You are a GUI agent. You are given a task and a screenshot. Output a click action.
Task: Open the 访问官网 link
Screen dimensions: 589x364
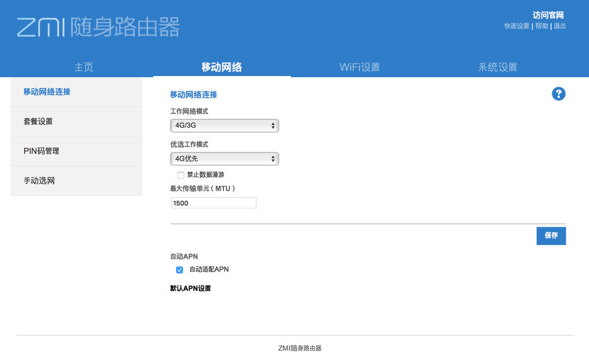[548, 15]
